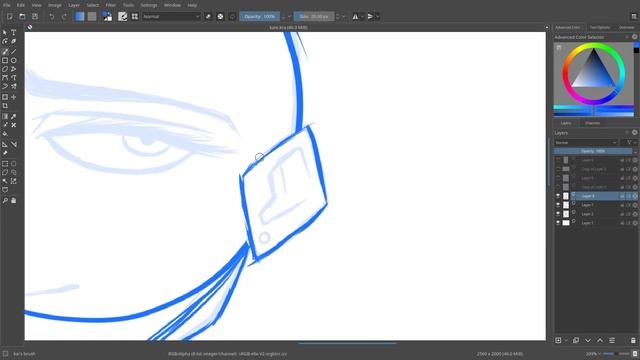Duplicate the current layer button
Image resolution: width=640 pixels, height=360 pixels.
[x=576, y=340]
